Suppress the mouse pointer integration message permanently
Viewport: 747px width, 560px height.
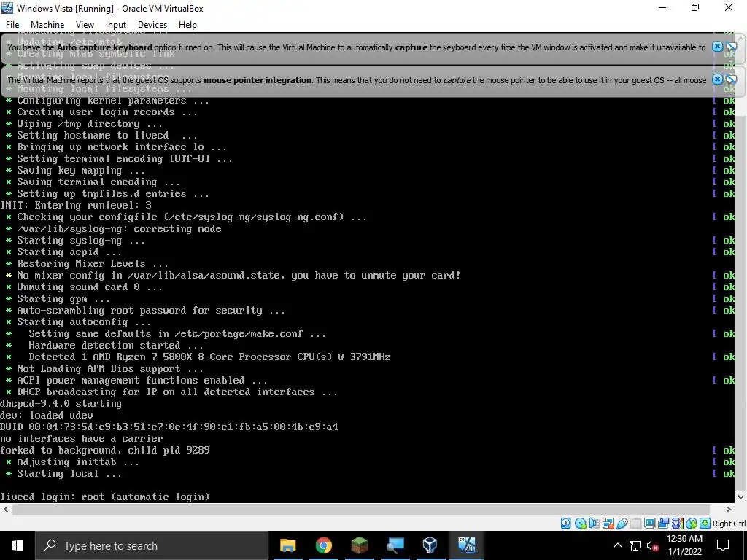pos(731,79)
